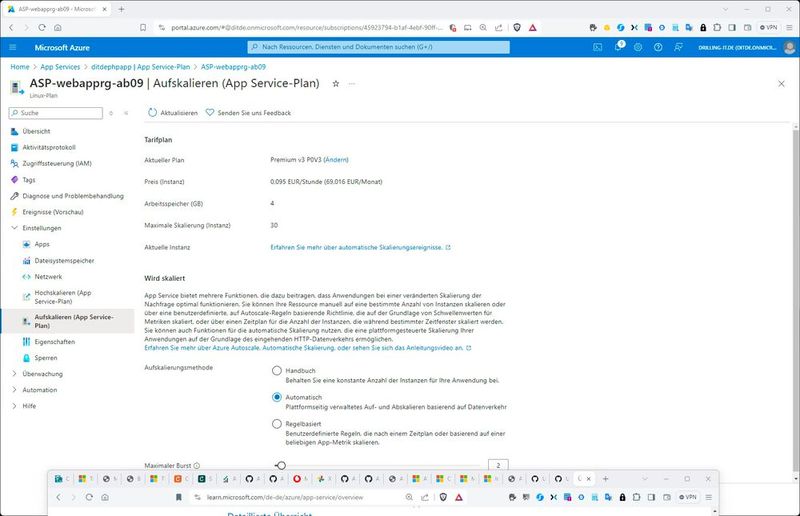Close the active tab in learn.microsoft.com window
The height and width of the screenshot is (516, 800).
(x=588, y=479)
